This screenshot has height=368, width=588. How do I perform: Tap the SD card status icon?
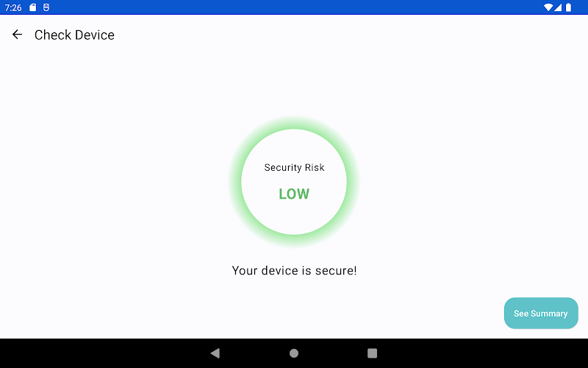coord(33,7)
